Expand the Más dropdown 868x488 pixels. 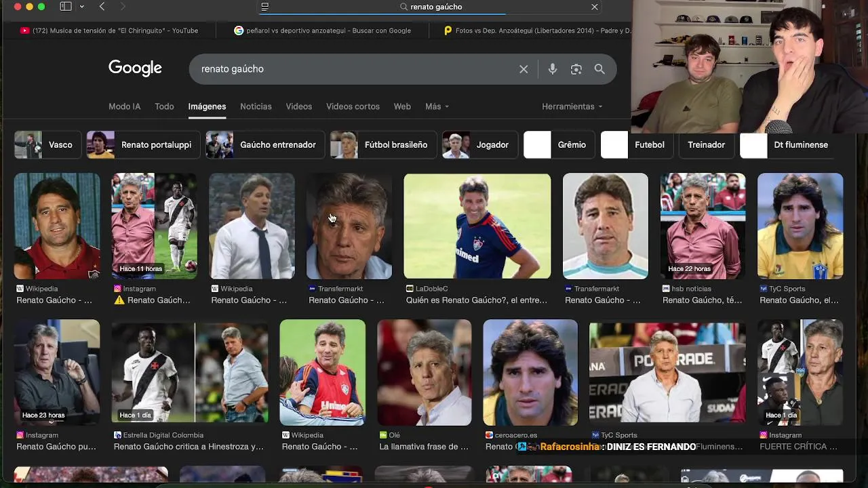pyautogui.click(x=437, y=106)
